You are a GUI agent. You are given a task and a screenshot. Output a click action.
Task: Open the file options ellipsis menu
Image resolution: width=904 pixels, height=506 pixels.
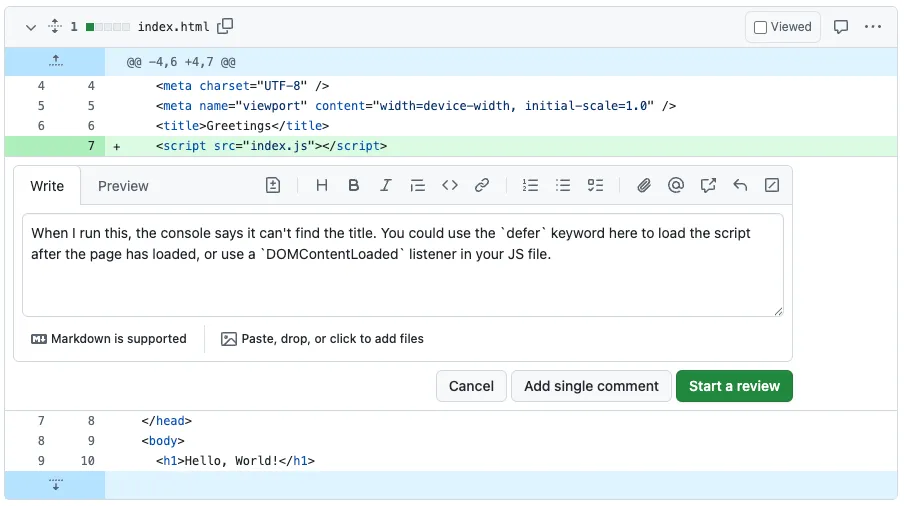[x=873, y=27]
